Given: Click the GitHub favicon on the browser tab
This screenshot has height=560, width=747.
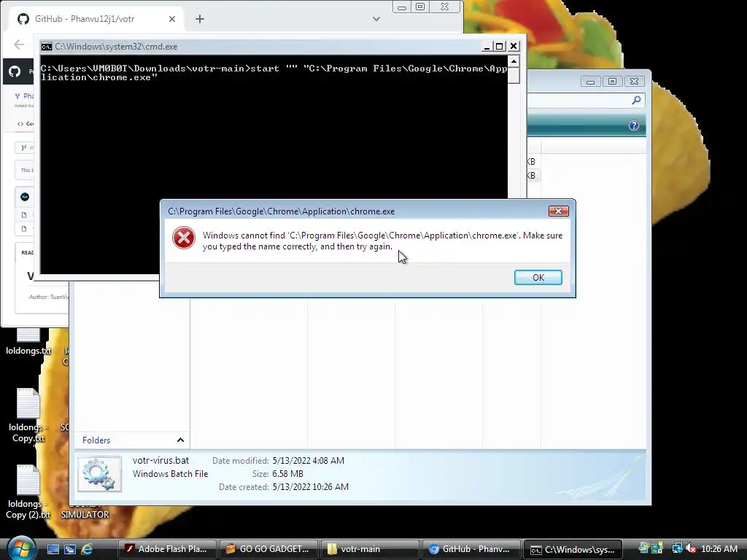Looking at the screenshot, I should point(23,18).
